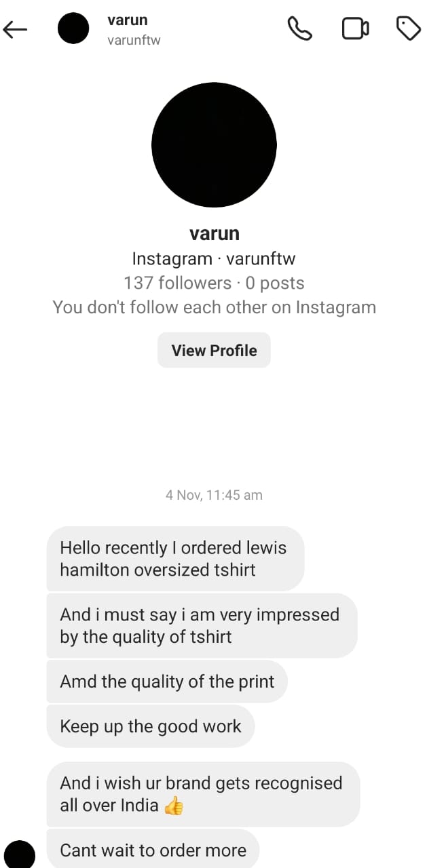
Task: Tap the 'Instagram · varunftw' line
Action: 214,258
